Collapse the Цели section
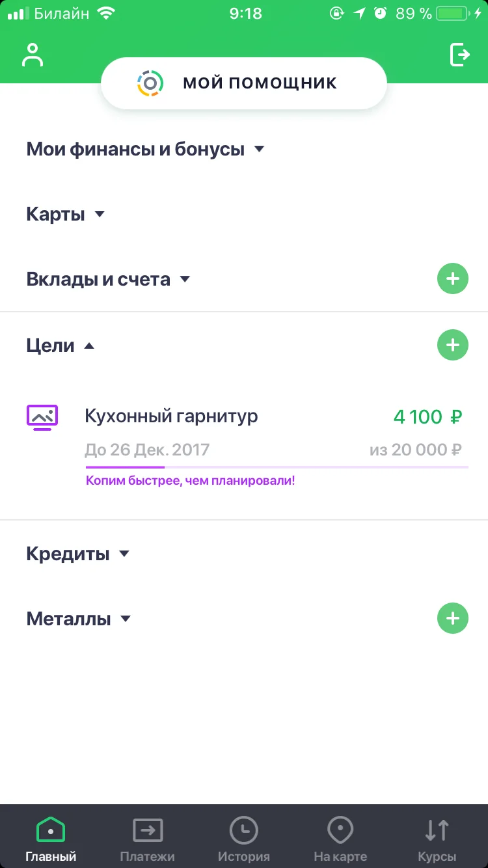The image size is (488, 868). [x=60, y=346]
